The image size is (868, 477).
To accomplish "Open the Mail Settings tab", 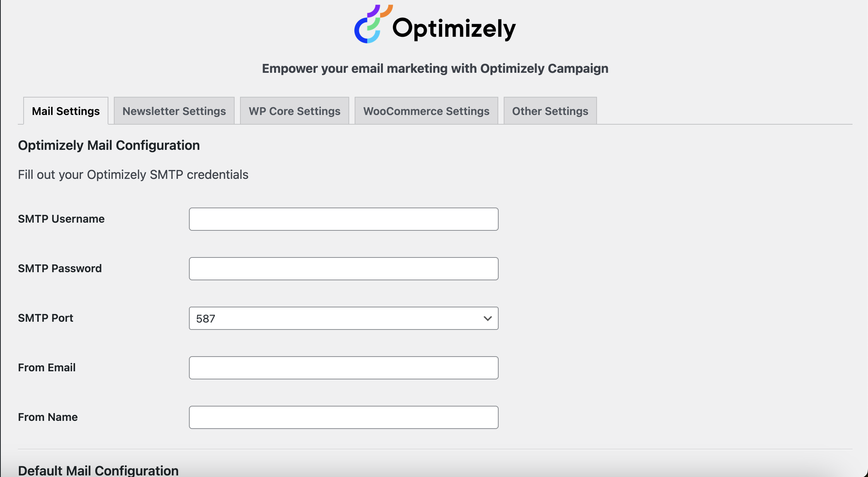I will coord(66,111).
